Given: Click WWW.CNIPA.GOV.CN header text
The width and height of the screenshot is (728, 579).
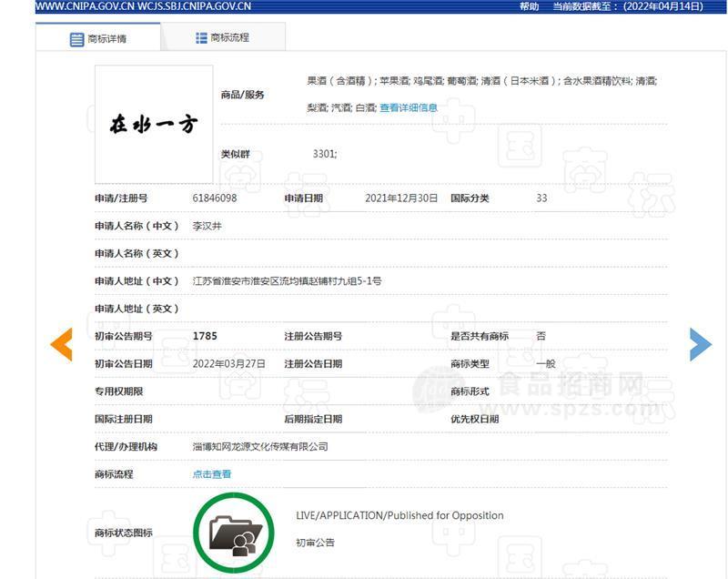Looking at the screenshot, I should tap(86, 6).
